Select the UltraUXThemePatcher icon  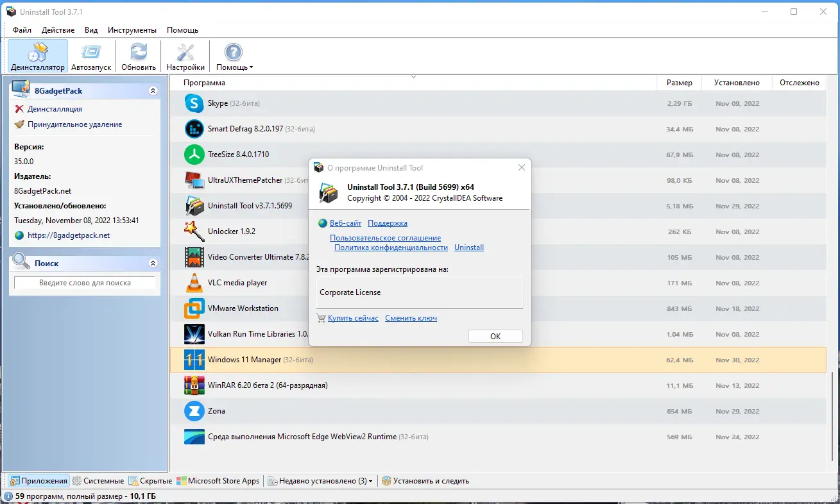click(x=194, y=180)
